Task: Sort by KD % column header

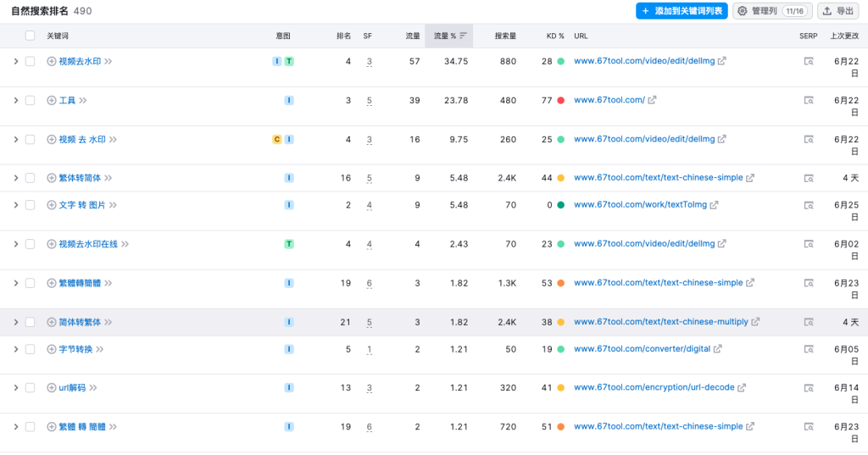Action: pos(555,36)
